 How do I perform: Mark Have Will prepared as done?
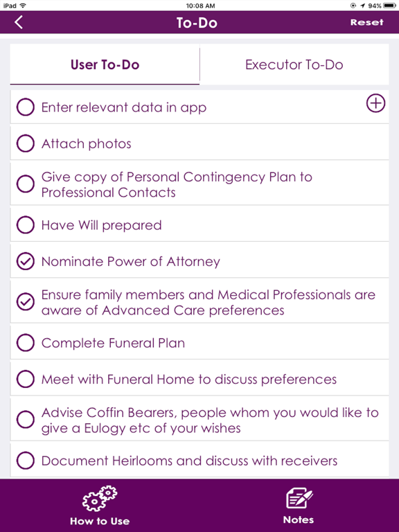pos(26,225)
